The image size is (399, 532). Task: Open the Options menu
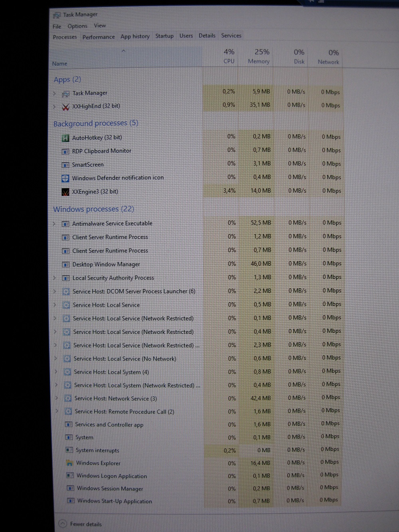tap(77, 26)
